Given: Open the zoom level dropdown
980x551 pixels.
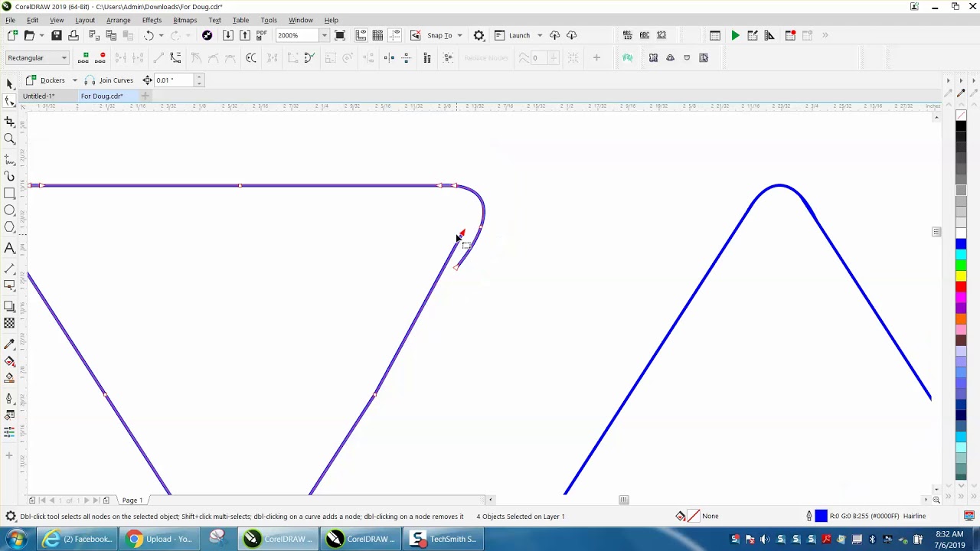Looking at the screenshot, I should (324, 35).
